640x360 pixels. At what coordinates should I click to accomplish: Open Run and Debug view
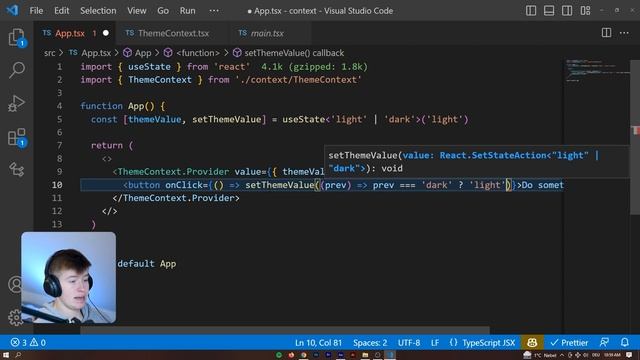pyautogui.click(x=16, y=103)
